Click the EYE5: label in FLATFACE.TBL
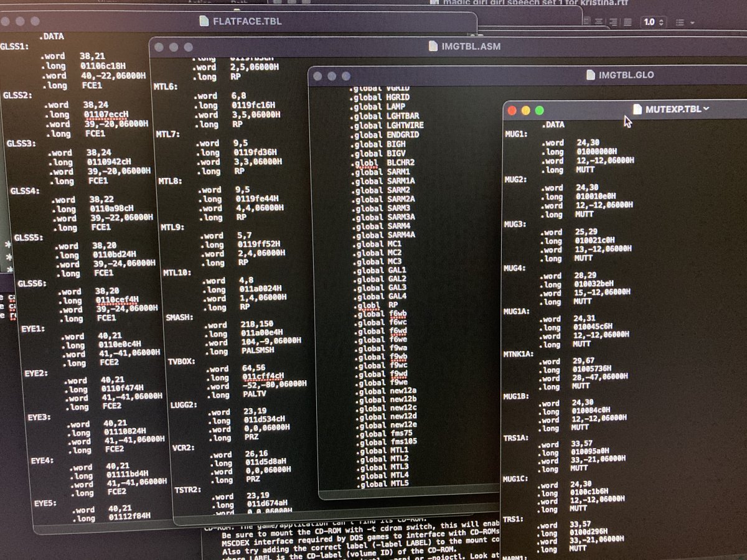The image size is (747, 560). [46, 503]
